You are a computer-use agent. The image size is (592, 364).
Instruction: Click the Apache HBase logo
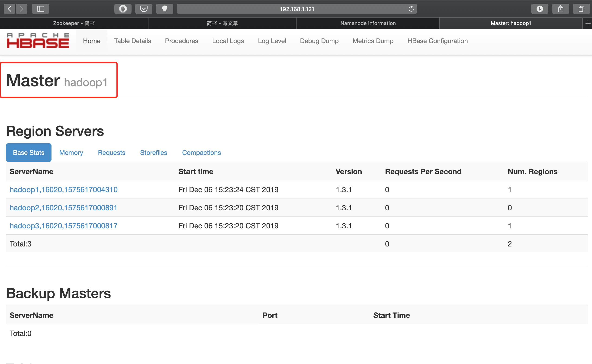(38, 41)
